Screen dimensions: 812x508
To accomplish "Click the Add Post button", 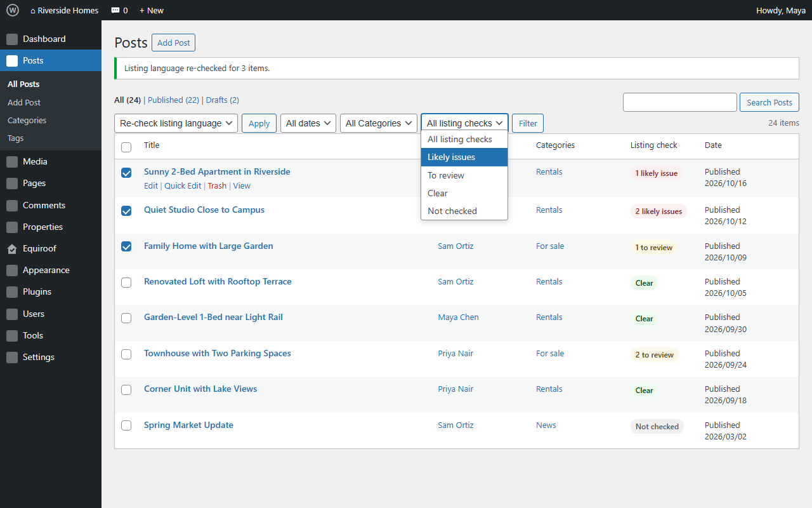I will tap(173, 43).
